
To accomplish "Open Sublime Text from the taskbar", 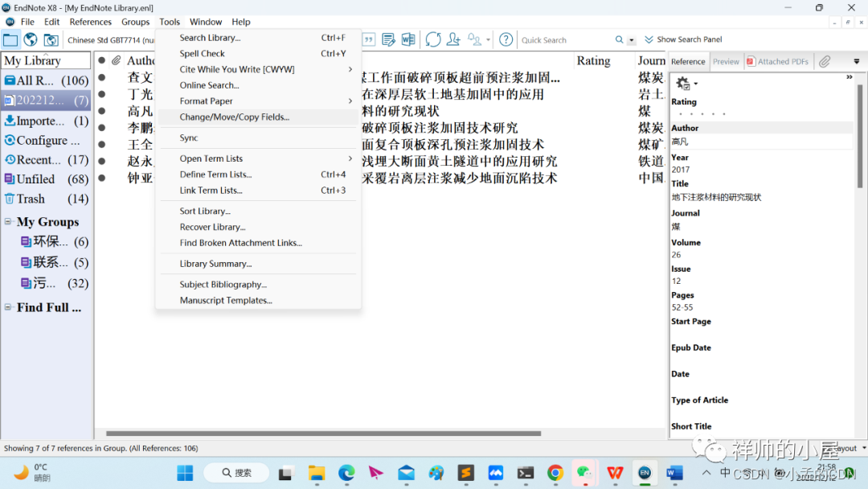I will click(465, 473).
